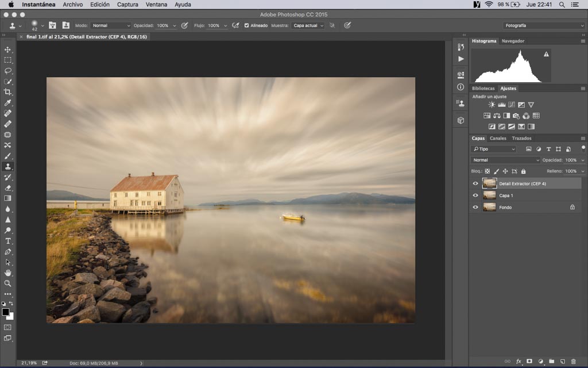Choose the Horizontal Type tool

pyautogui.click(x=7, y=241)
